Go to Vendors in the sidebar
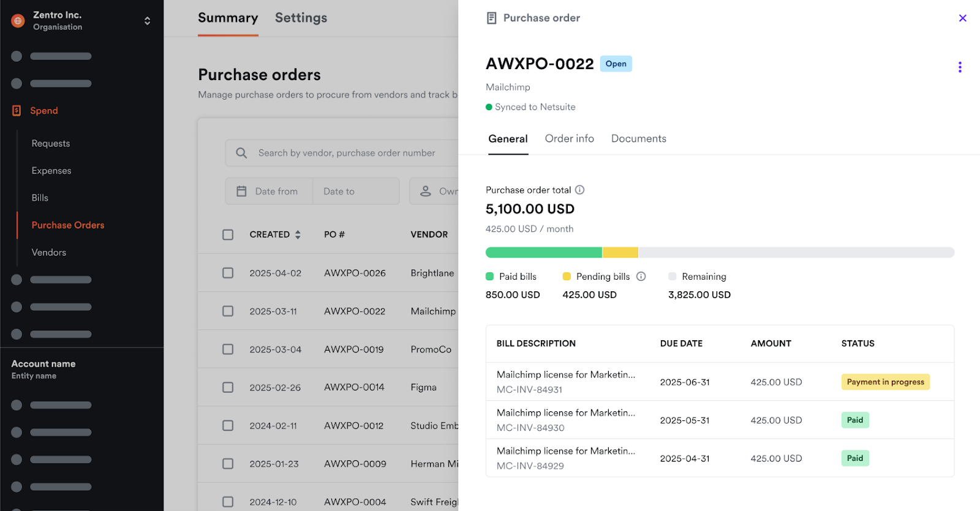This screenshot has width=980, height=511. [49, 252]
